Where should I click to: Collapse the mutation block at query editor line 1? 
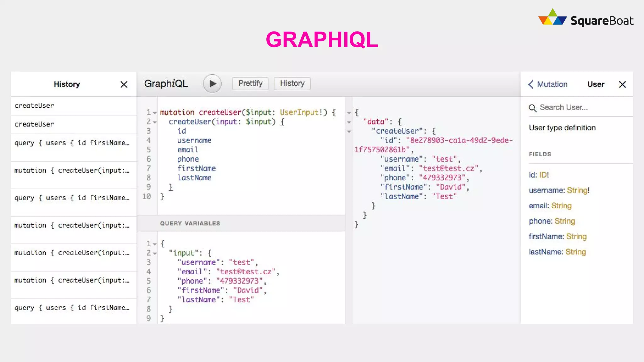pyautogui.click(x=155, y=113)
